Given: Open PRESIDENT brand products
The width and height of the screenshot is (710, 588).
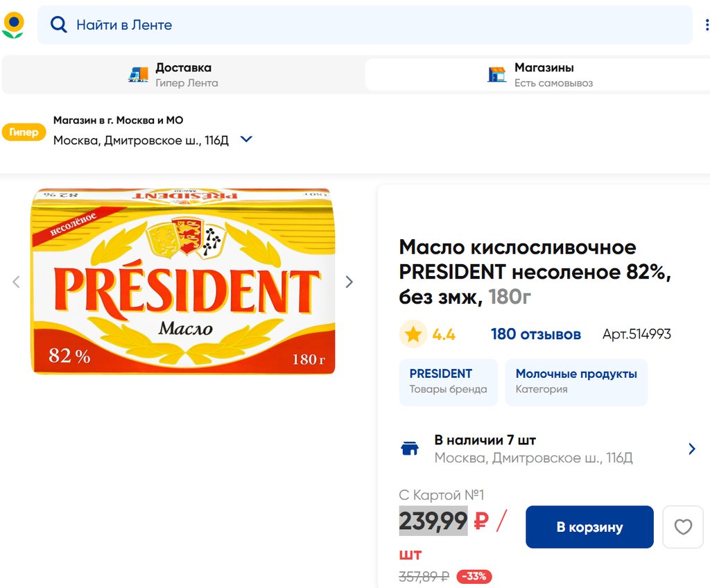Looking at the screenshot, I should coord(448,381).
